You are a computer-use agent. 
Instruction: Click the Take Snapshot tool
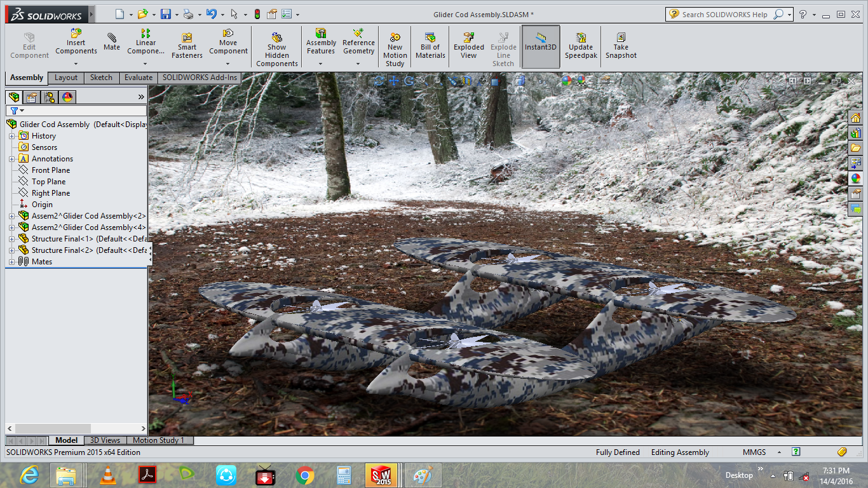(x=621, y=46)
